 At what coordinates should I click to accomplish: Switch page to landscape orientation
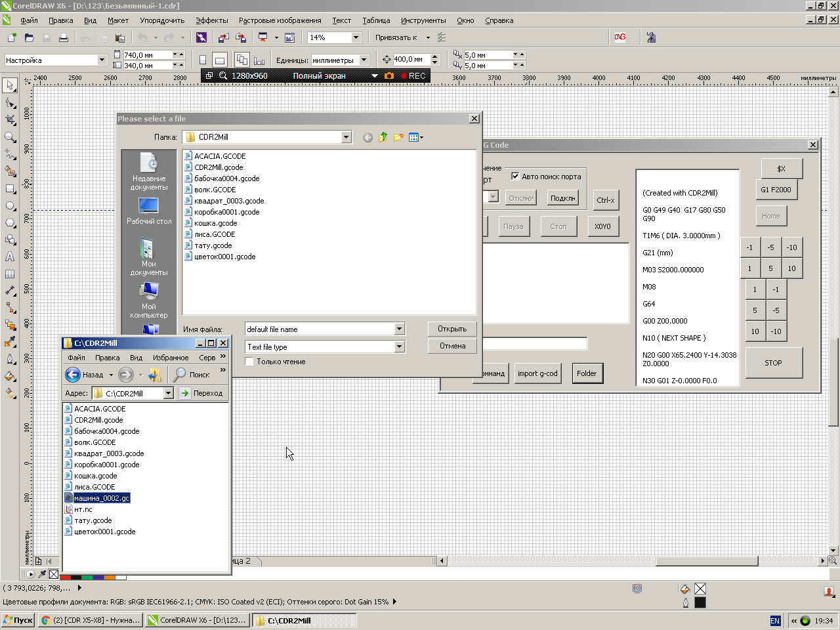coord(220,60)
